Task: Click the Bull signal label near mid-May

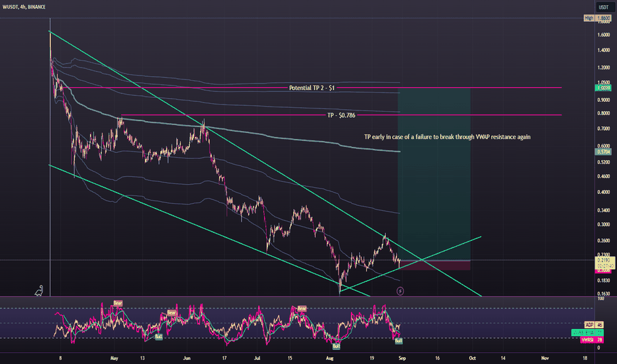Action: coord(159,337)
